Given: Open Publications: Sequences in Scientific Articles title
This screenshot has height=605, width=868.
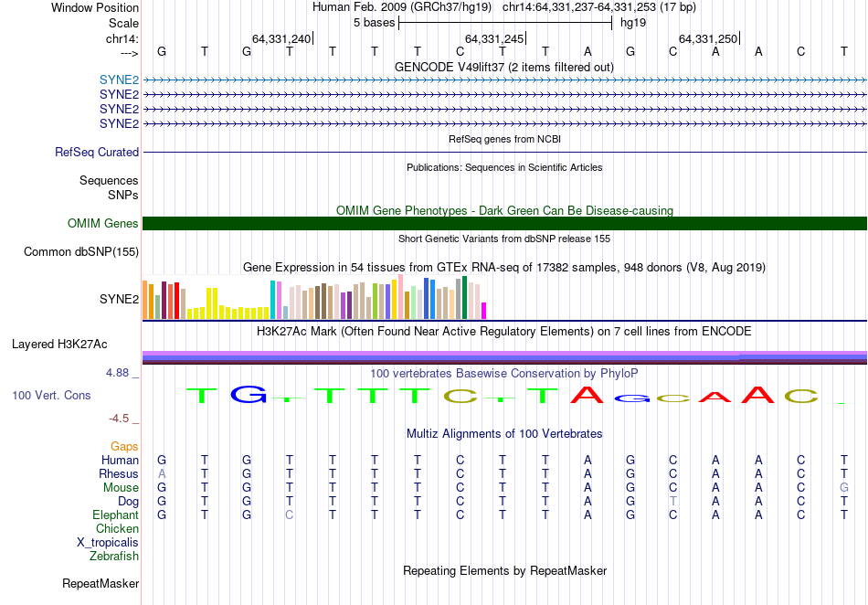Looking at the screenshot, I should (504, 167).
